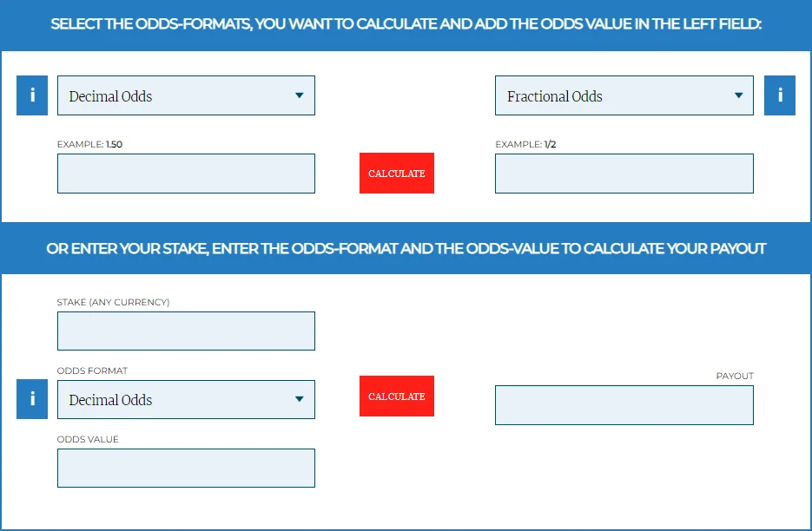Open the top-left Decimal Odds dropdown
The image size is (812, 531).
[186, 95]
